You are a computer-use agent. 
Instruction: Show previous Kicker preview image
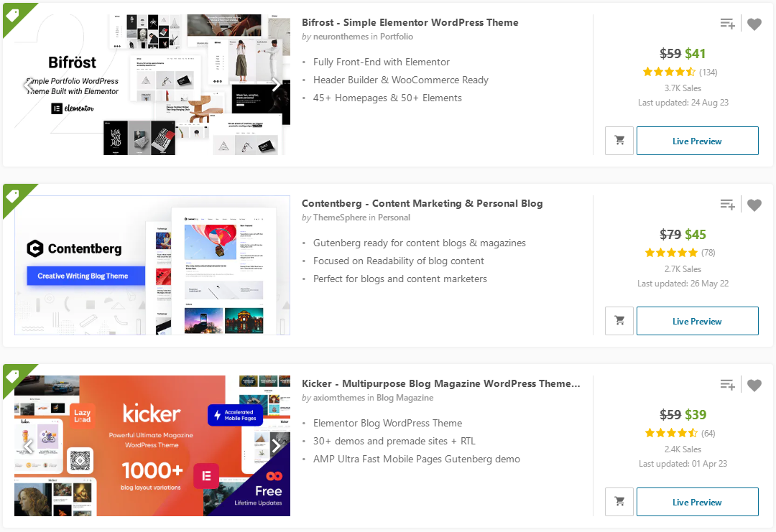tap(29, 446)
